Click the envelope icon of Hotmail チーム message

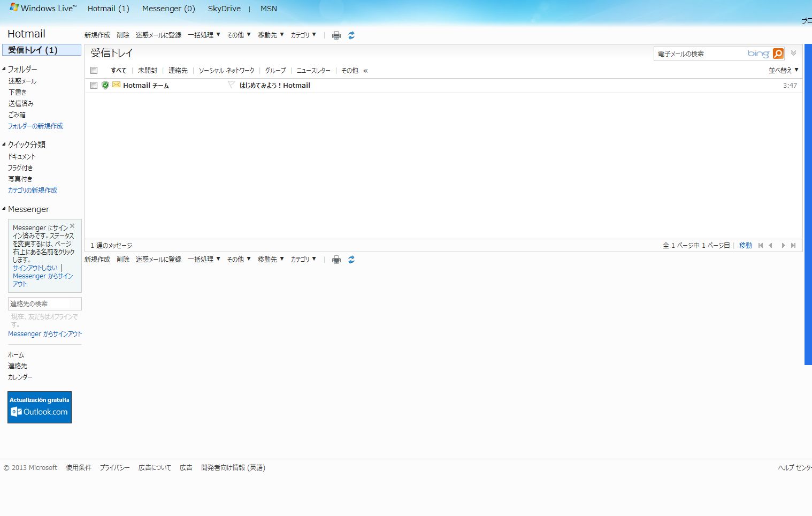(116, 85)
